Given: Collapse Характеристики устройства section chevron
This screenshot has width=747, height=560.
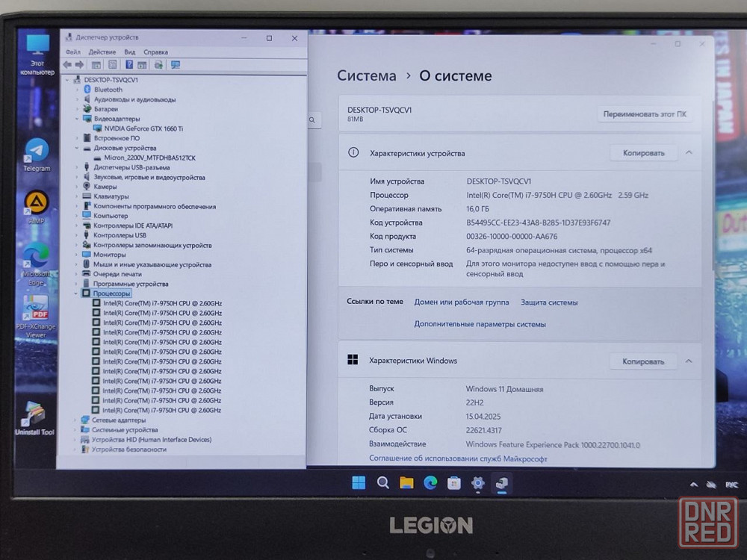Looking at the screenshot, I should (689, 152).
